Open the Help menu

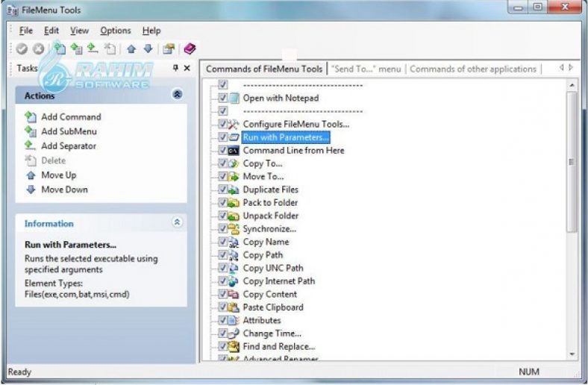151,31
